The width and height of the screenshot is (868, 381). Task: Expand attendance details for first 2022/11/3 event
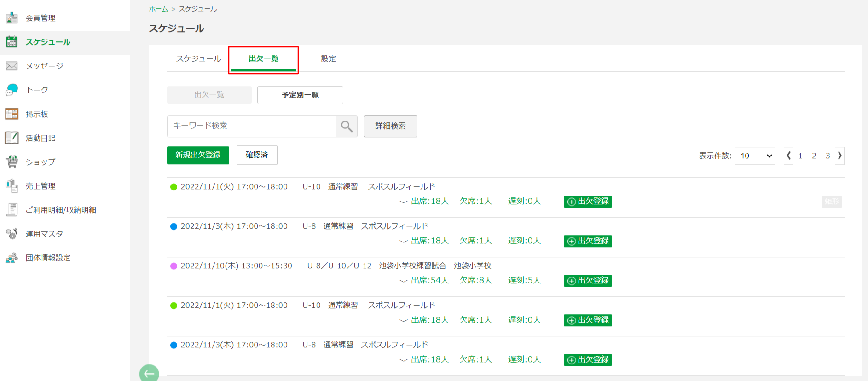404,241
